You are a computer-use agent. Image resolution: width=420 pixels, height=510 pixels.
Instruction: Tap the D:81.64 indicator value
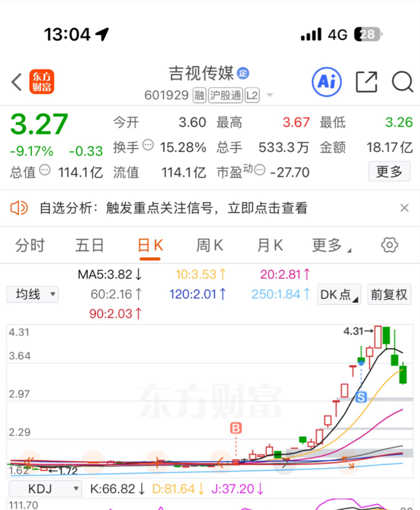click(178, 489)
